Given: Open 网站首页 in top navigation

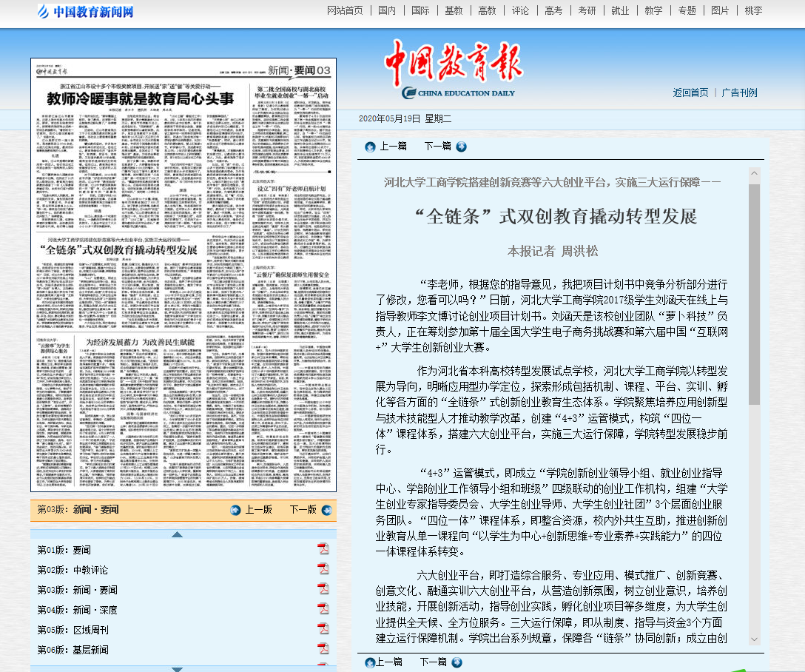Looking at the screenshot, I should 345,11.
